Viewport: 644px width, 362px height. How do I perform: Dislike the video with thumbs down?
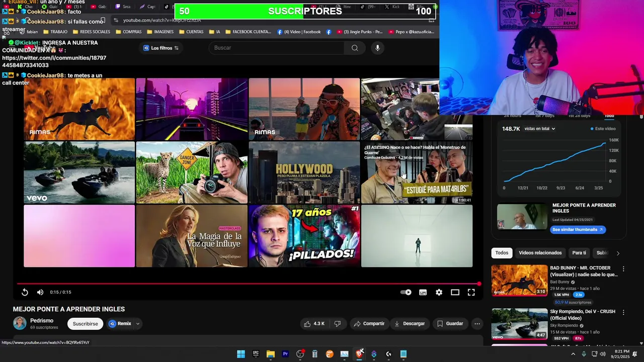tap(338, 324)
